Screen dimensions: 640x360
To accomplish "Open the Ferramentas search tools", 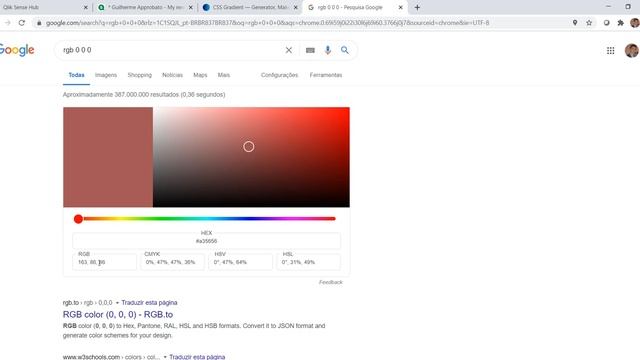I will [x=326, y=75].
